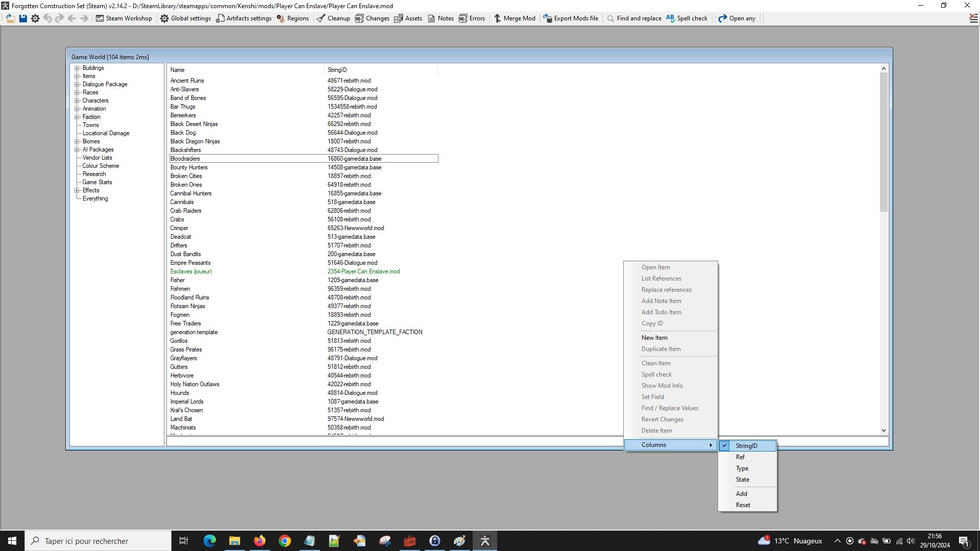The image size is (980, 551).
Task: Click the Back navigation arrow
Action: [x=71, y=18]
